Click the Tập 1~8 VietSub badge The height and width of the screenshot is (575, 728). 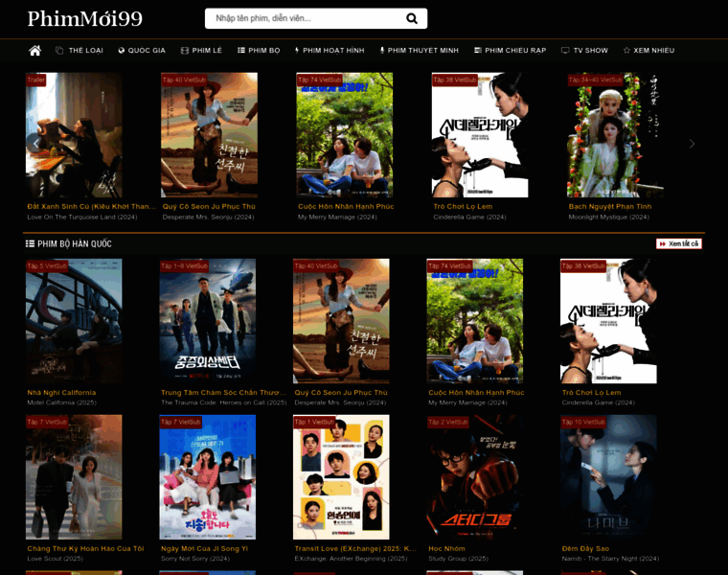click(184, 265)
